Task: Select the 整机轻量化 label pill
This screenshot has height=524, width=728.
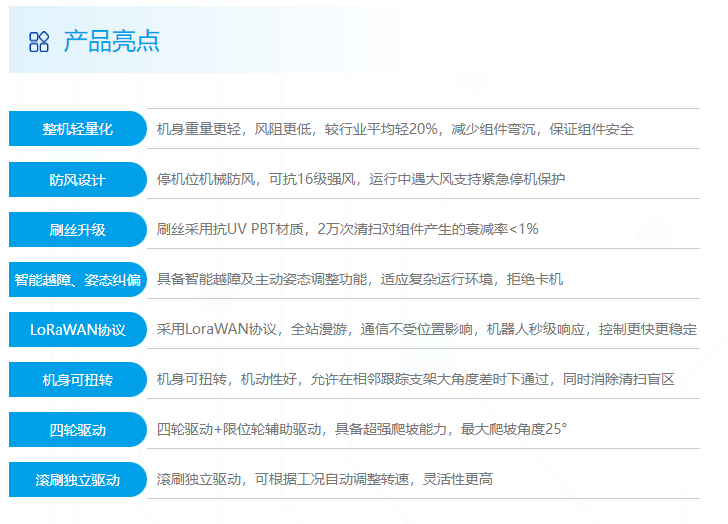Action: (77, 129)
